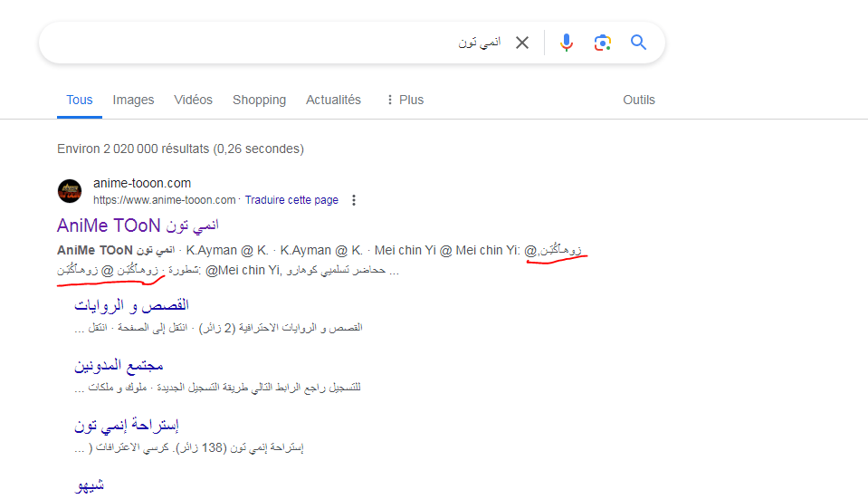Open the إستراحة إنمي تون sitelink
Viewport: 868px width, 499px height.
coord(126,426)
